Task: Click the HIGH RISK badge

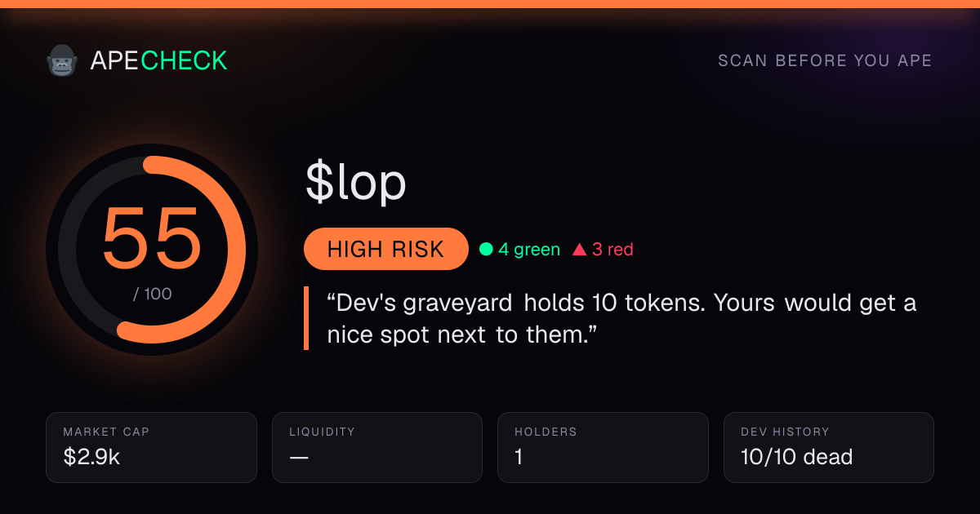Action: tap(385, 249)
